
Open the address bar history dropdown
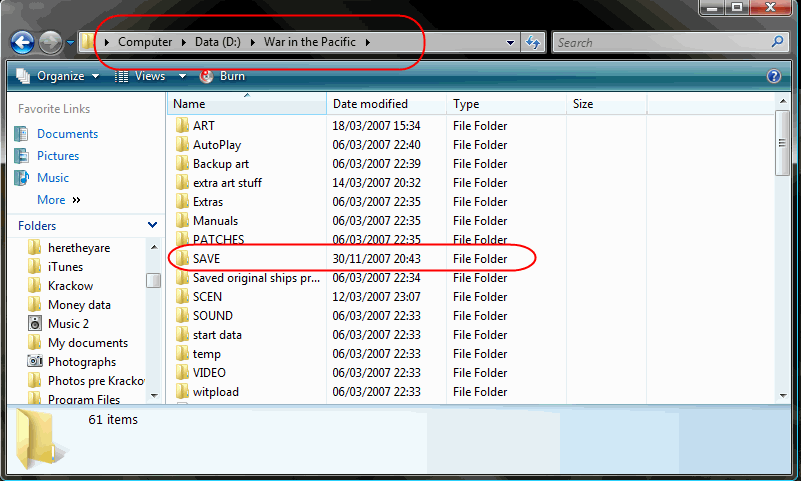click(510, 43)
